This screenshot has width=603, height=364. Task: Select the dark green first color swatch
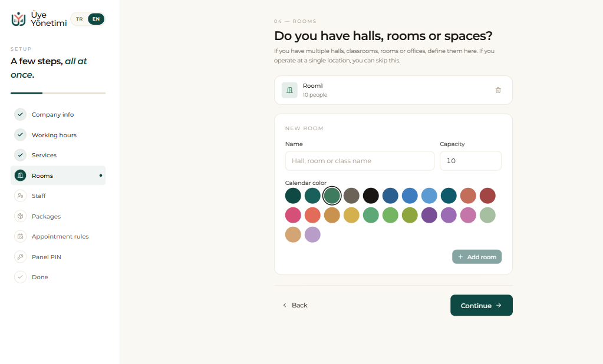[x=293, y=196]
